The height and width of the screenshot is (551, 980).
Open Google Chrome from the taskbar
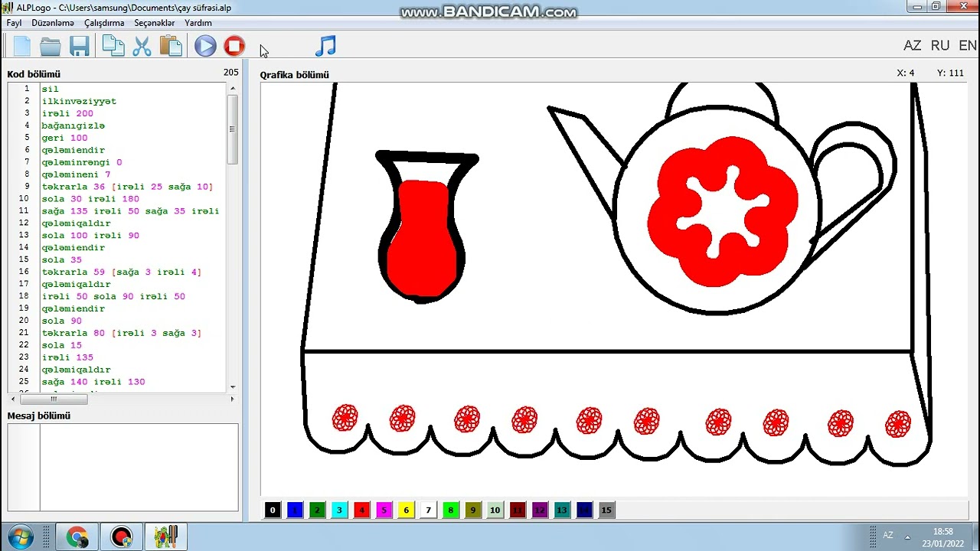[x=77, y=536]
